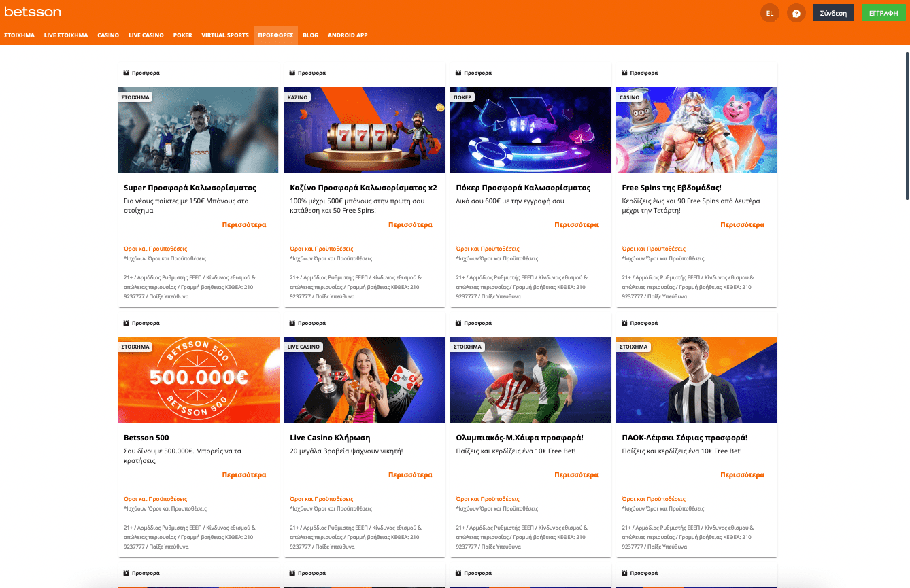Open Όροι και Προϋποθέσεις on Πόκερ Προσφορά card
Image resolution: width=910 pixels, height=588 pixels.
(x=487, y=249)
